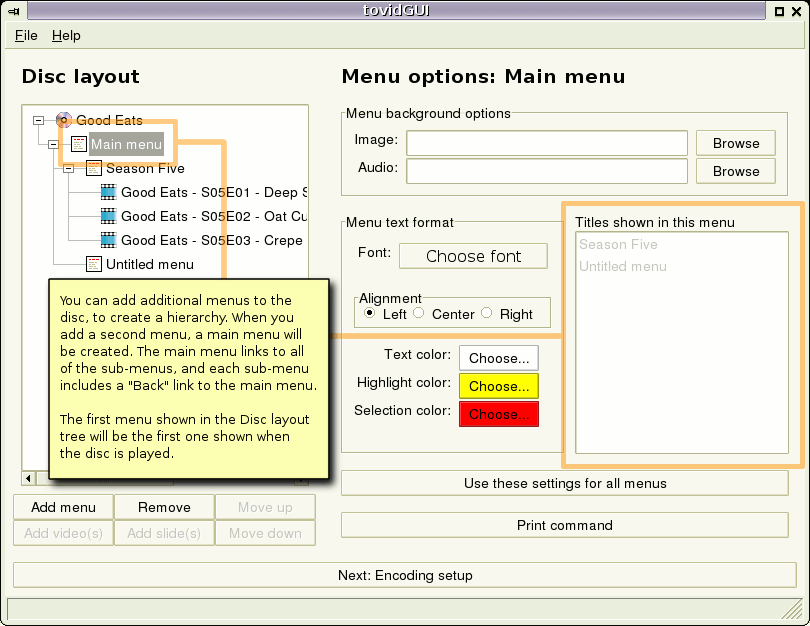Image resolution: width=810 pixels, height=626 pixels.
Task: Click the Untitled menu icon
Action: point(92,262)
